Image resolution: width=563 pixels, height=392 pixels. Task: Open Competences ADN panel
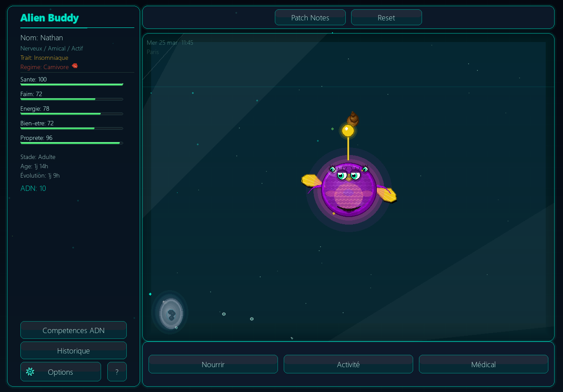click(74, 330)
